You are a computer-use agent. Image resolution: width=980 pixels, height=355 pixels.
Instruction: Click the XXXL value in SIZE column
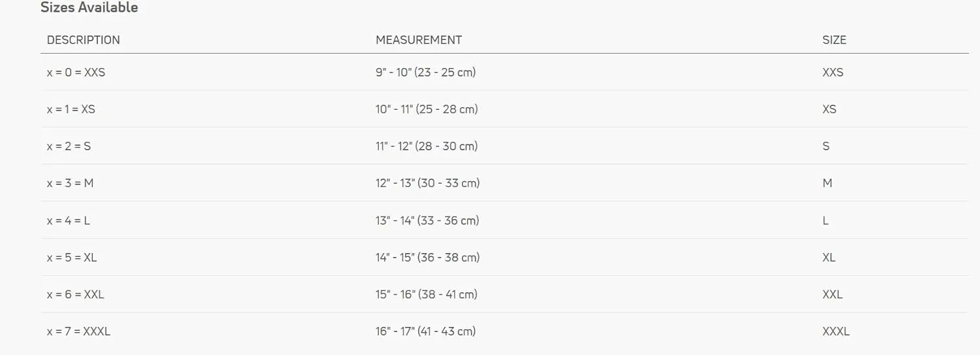point(836,331)
